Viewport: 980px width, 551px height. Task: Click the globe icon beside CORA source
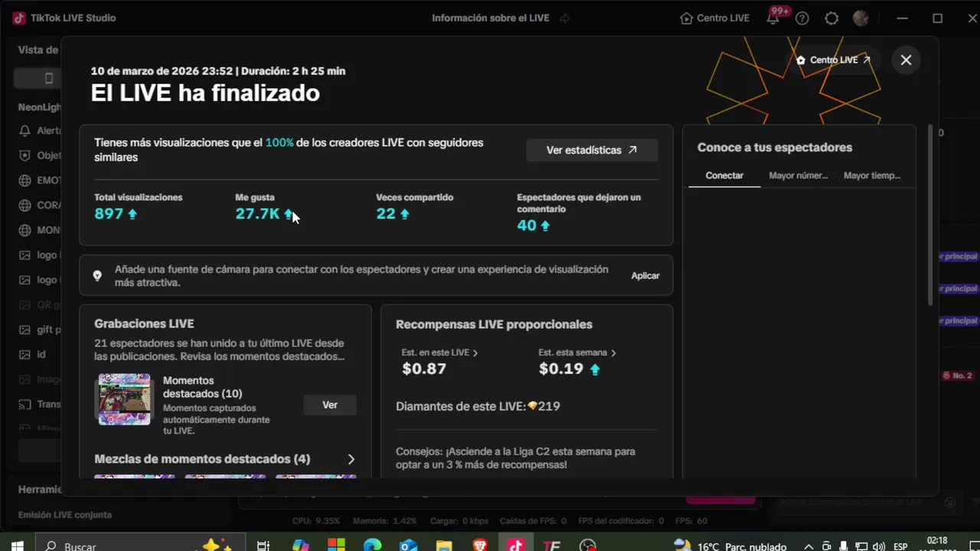(x=25, y=205)
